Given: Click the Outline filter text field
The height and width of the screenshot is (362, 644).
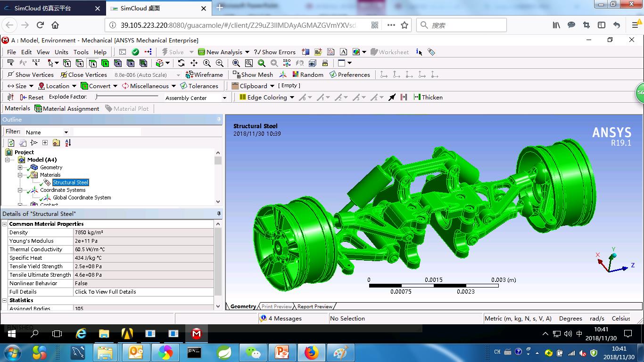Looking at the screenshot, I should [x=107, y=132].
